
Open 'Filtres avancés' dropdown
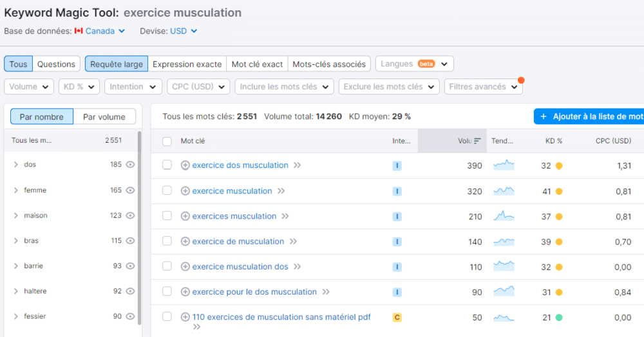tap(484, 87)
